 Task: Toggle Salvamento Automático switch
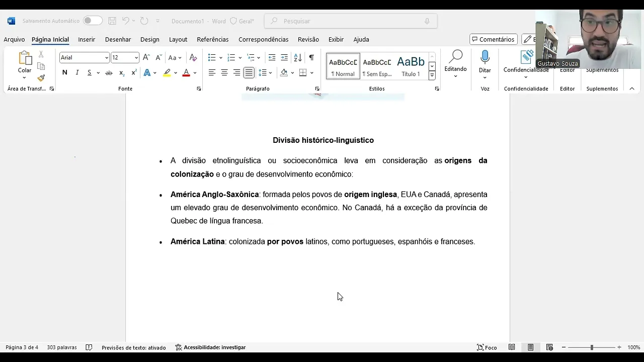(93, 21)
